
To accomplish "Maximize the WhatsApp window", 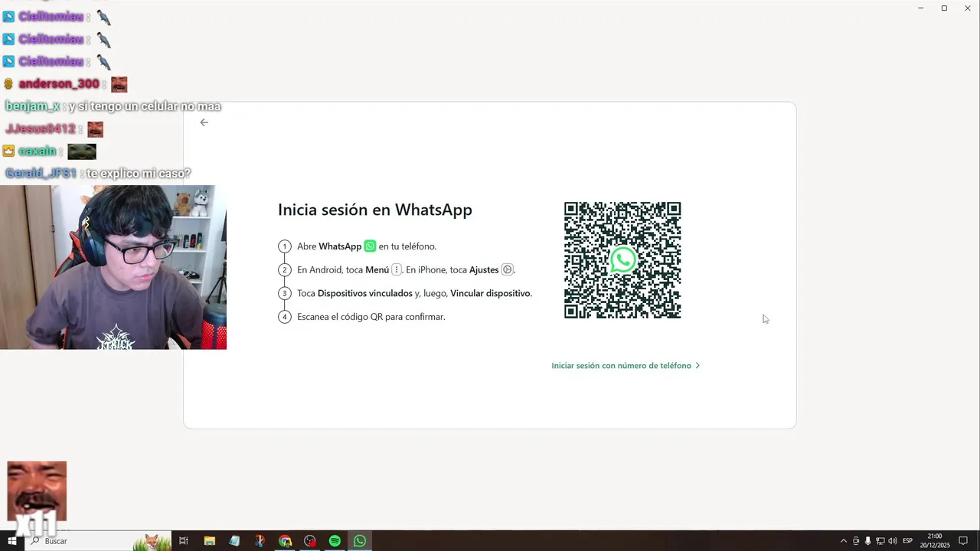I will (x=944, y=8).
